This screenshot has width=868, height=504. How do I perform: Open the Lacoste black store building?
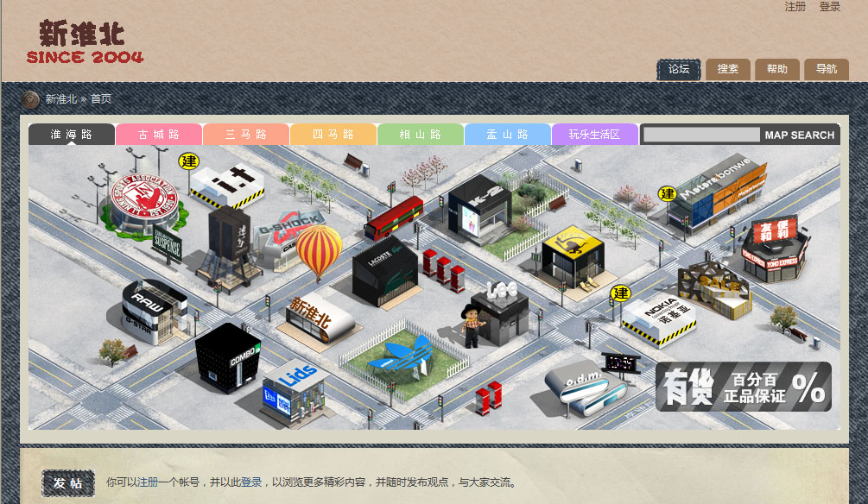coord(385,272)
